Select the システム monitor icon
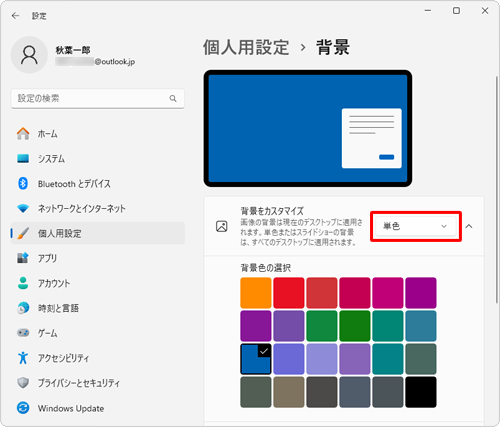 pyautogui.click(x=23, y=158)
